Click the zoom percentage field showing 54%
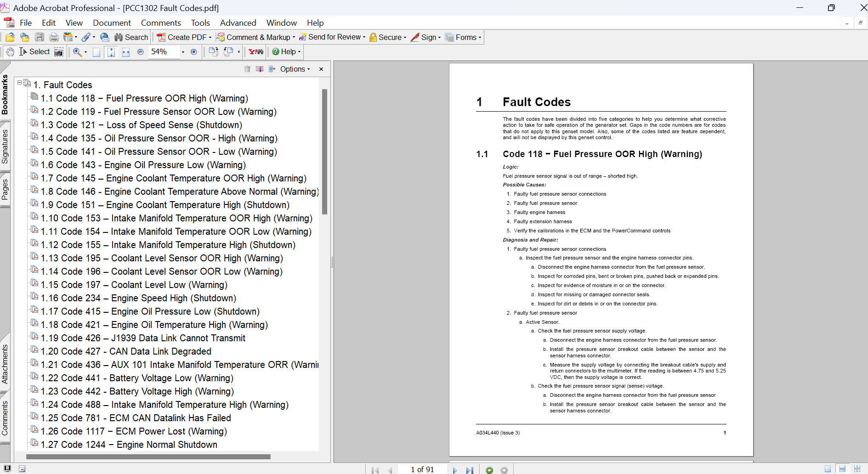868x474 pixels. click(164, 52)
